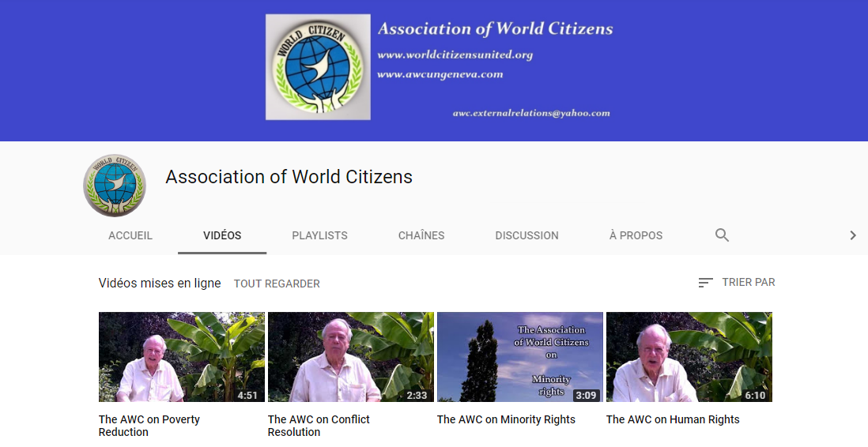Click the title The AWC on Minority Rights
Image resolution: width=868 pixels, height=447 pixels.
pyautogui.click(x=506, y=419)
